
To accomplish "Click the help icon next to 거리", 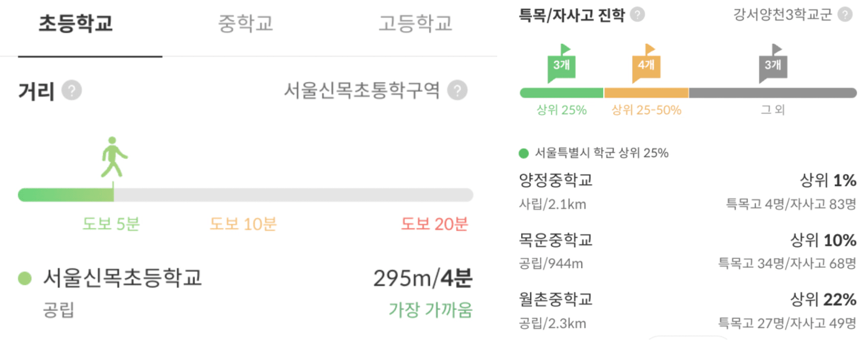I will [71, 90].
